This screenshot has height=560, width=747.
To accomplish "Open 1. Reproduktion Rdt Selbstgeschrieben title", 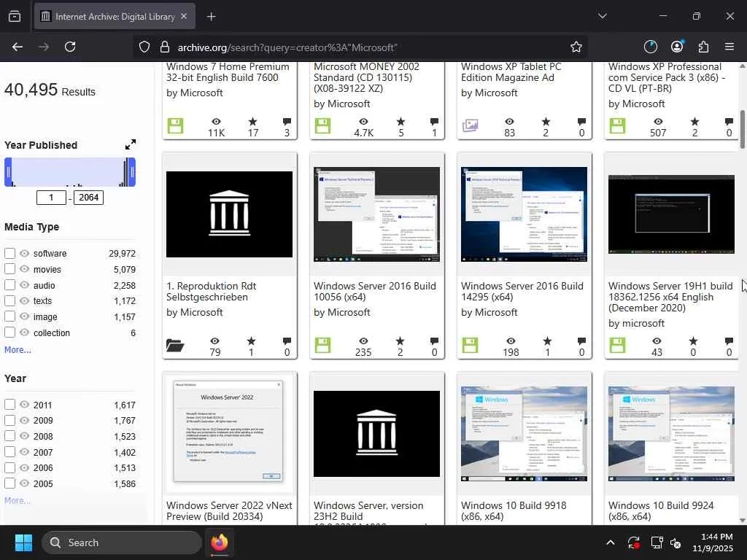I will (x=211, y=292).
